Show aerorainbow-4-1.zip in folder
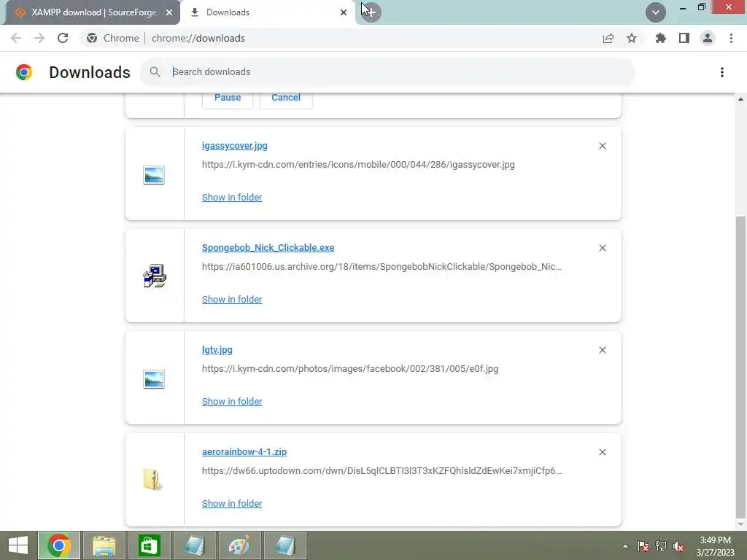Screen dimensions: 747x560 (x=232, y=503)
